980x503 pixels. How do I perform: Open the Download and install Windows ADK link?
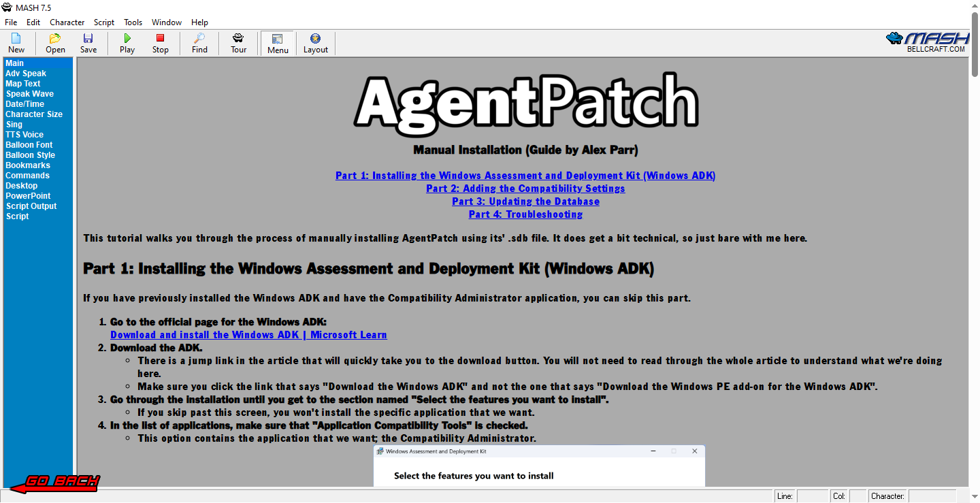248,335
